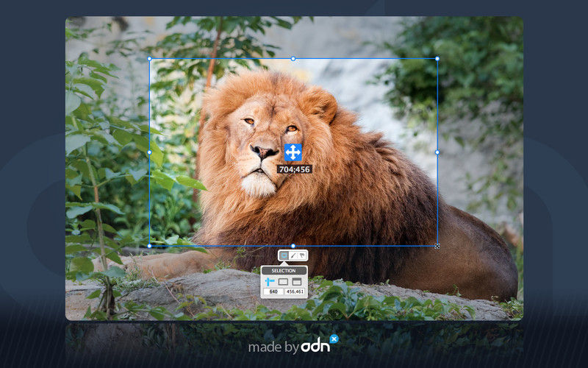Click the left-middle selection edge handle
The width and height of the screenshot is (588, 368).
pos(150,152)
